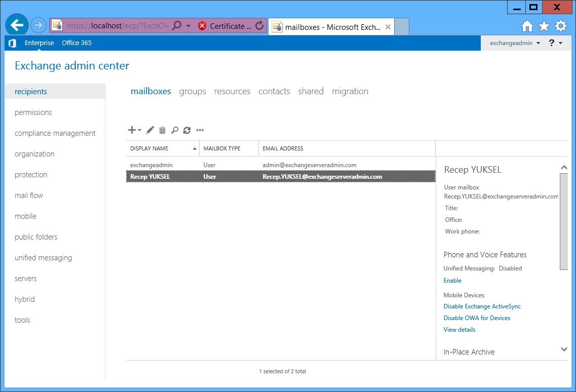This screenshot has width=576, height=392.
Task: Click the Search magnifier in the mailbox toolbar
Action: [x=175, y=130]
